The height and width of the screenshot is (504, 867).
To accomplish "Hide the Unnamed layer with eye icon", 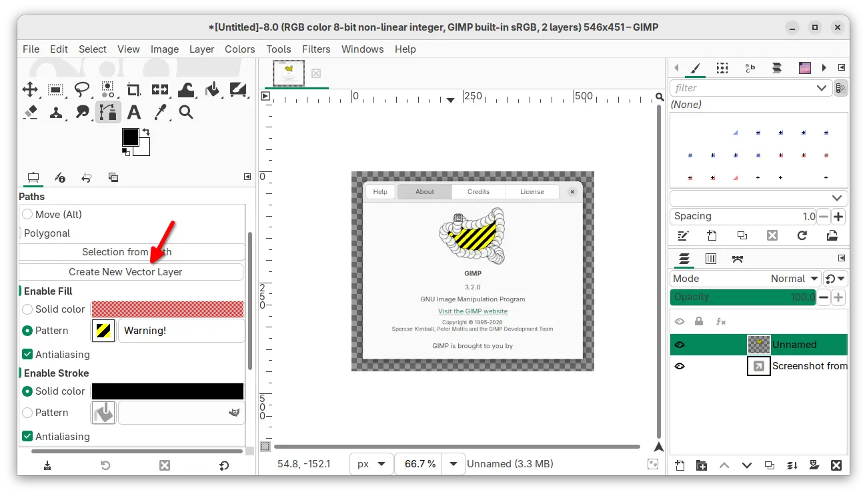I will tap(680, 345).
